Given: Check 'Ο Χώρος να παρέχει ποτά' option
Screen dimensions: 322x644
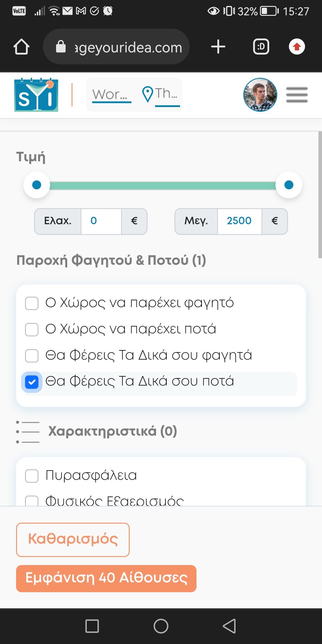Looking at the screenshot, I should [x=32, y=329].
